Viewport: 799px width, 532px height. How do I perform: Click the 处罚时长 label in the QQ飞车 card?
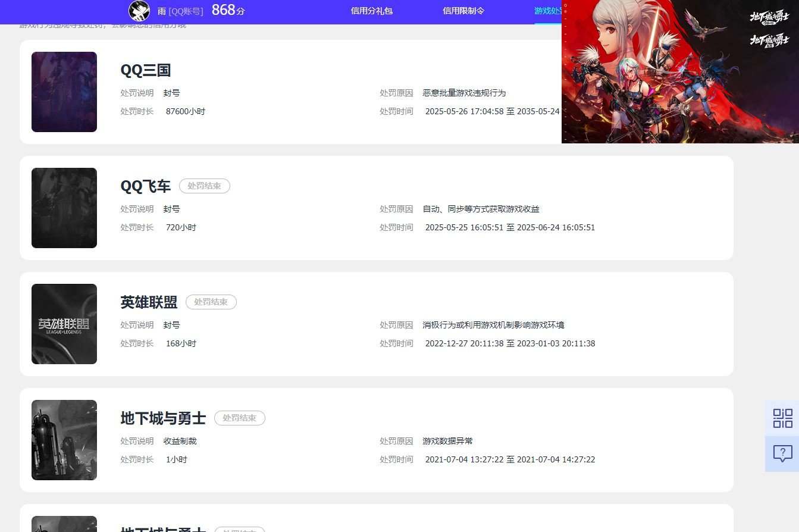point(137,227)
